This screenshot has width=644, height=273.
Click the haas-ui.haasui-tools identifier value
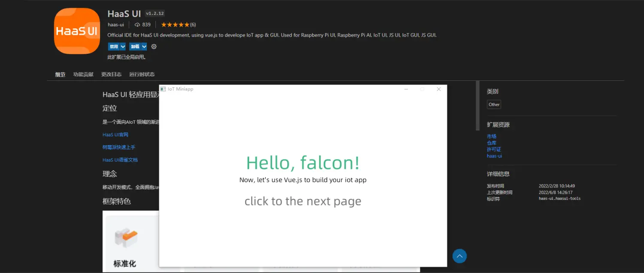click(x=559, y=199)
